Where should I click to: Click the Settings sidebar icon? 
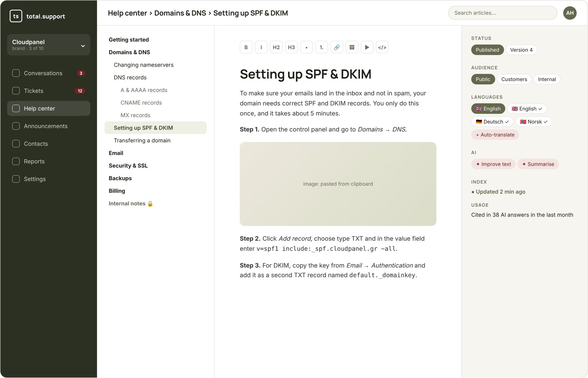(x=16, y=179)
